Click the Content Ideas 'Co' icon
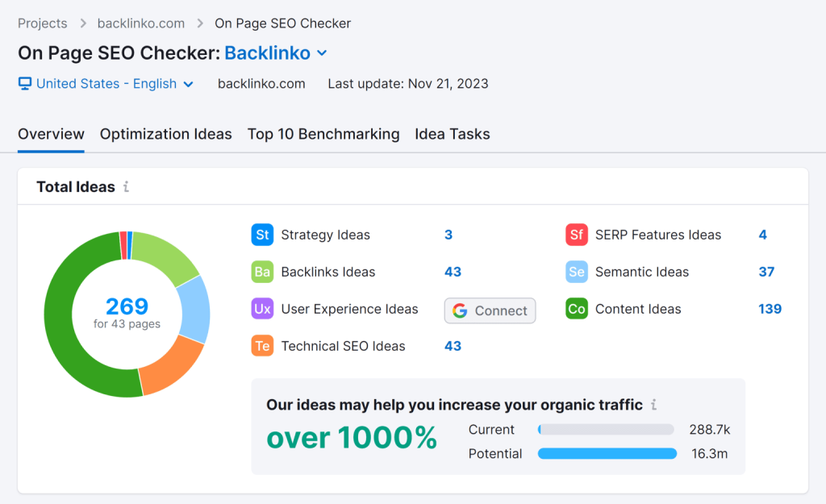The width and height of the screenshot is (826, 504). coord(576,310)
